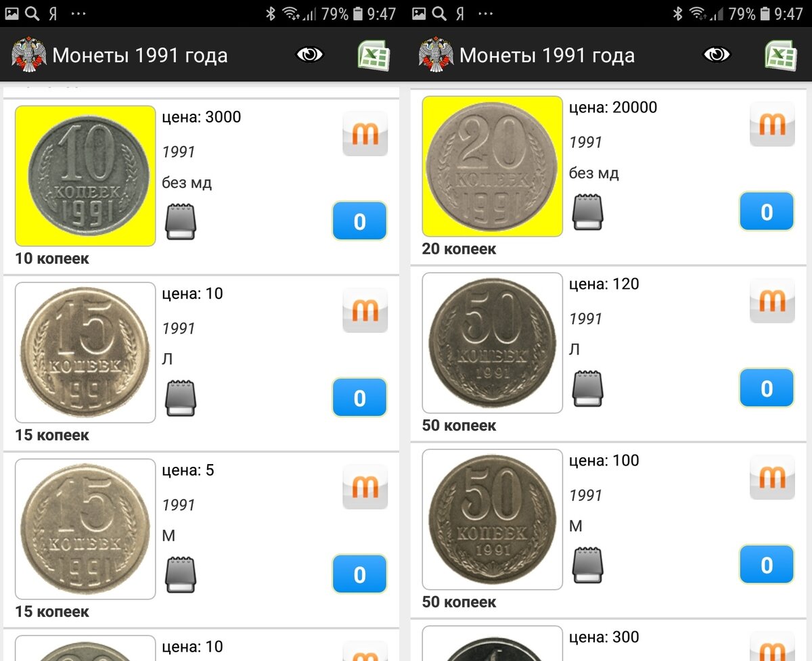
Task: Tap blue count button for 50 kopeck Л coin
Action: [767, 388]
